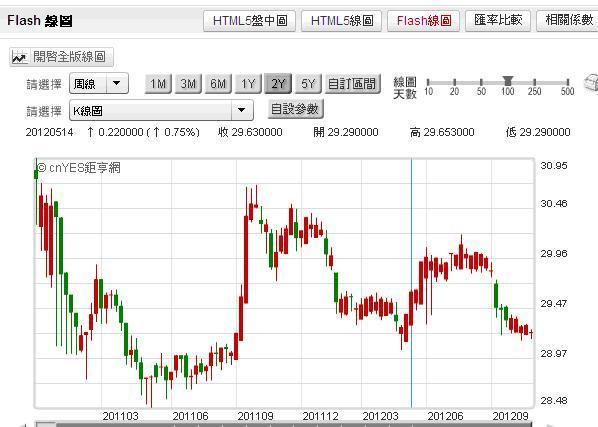Select the 3M range button

[188, 83]
